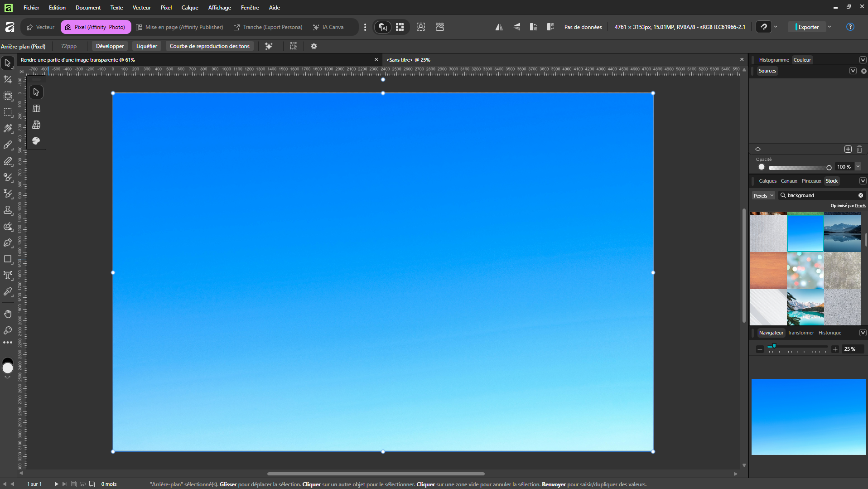The image size is (868, 489).
Task: Select the mountain lake stock thumbnail
Action: pos(842,233)
